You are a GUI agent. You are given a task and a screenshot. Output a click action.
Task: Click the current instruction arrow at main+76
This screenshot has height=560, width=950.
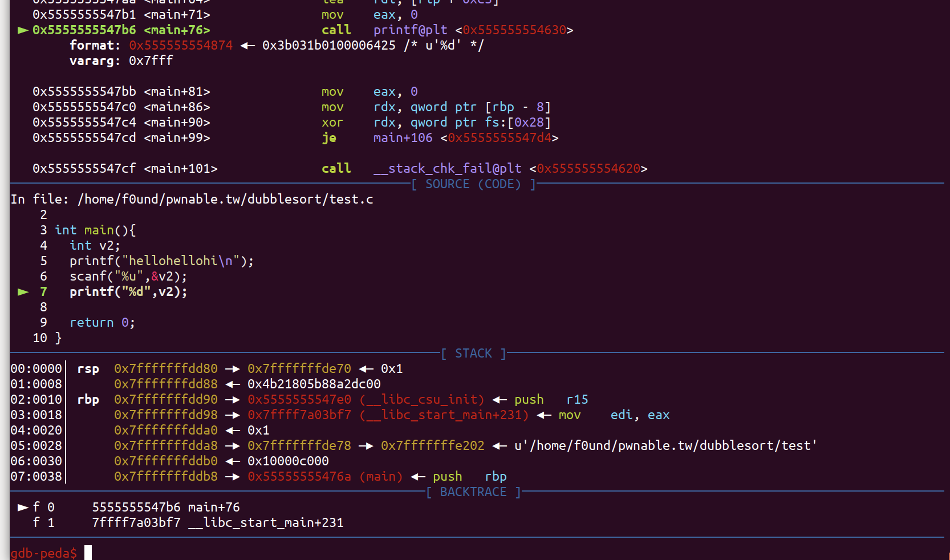click(23, 30)
